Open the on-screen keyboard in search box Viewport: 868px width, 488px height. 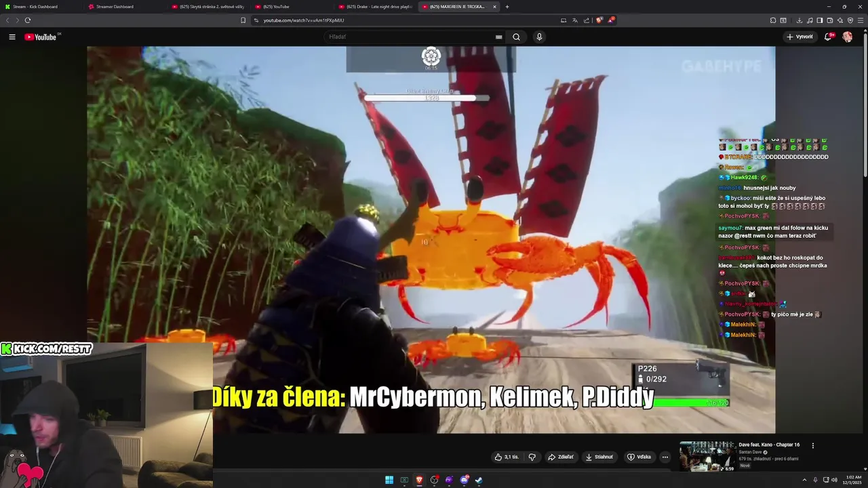click(499, 37)
